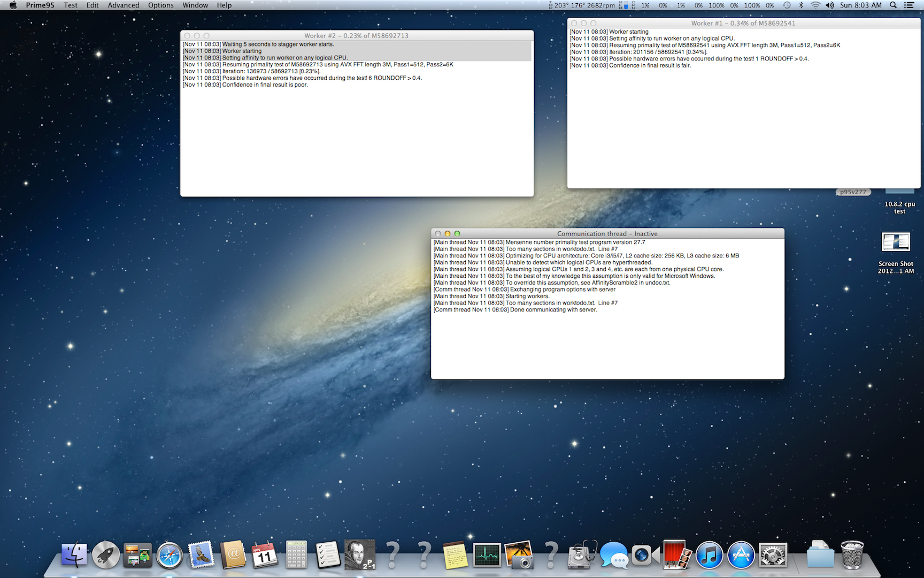
Task: Open Reminders checklist app in the Dock
Action: 328,555
